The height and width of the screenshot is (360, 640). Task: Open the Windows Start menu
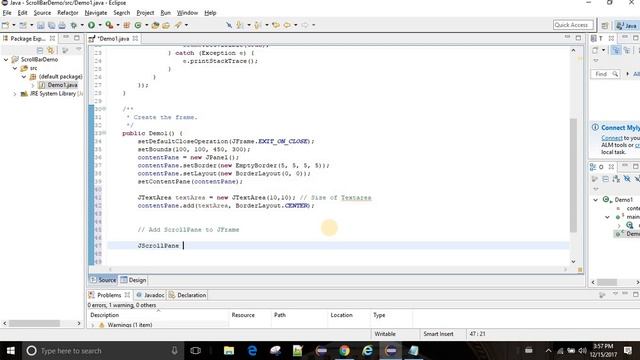coord(11,351)
